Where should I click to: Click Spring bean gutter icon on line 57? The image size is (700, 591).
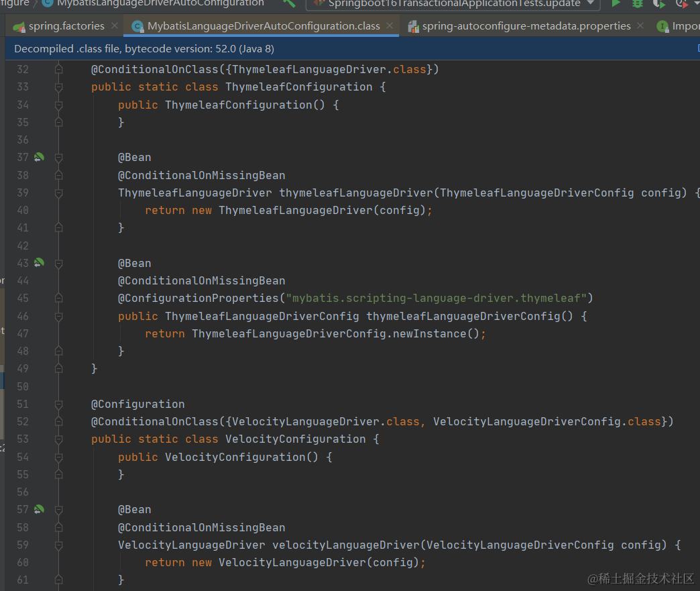[x=40, y=509]
